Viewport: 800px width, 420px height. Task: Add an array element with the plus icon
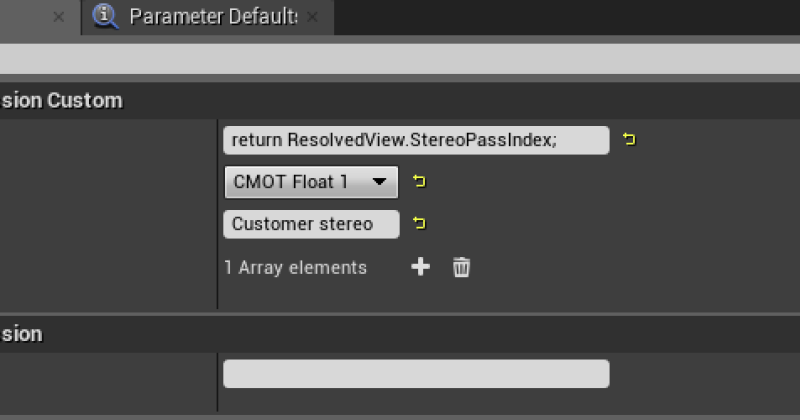420,267
